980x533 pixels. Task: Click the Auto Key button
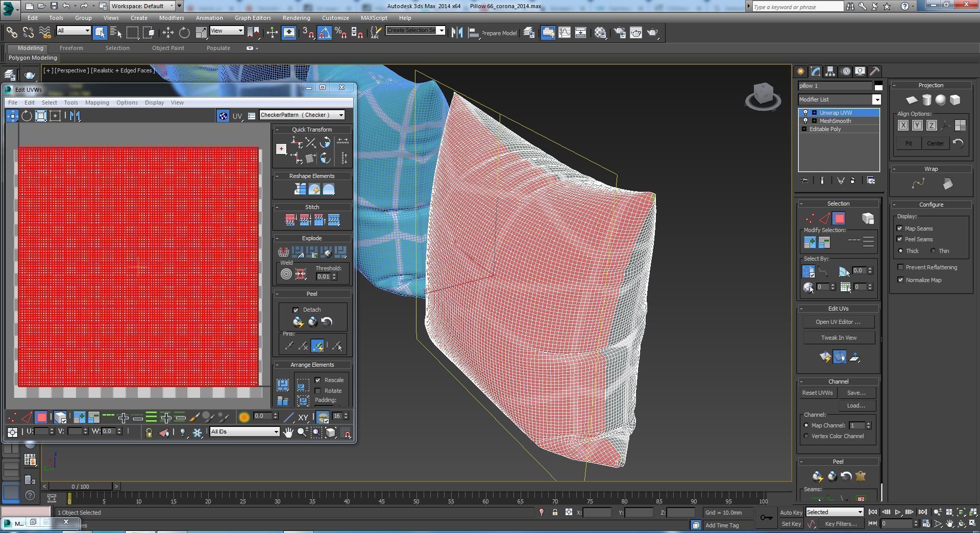click(x=791, y=513)
